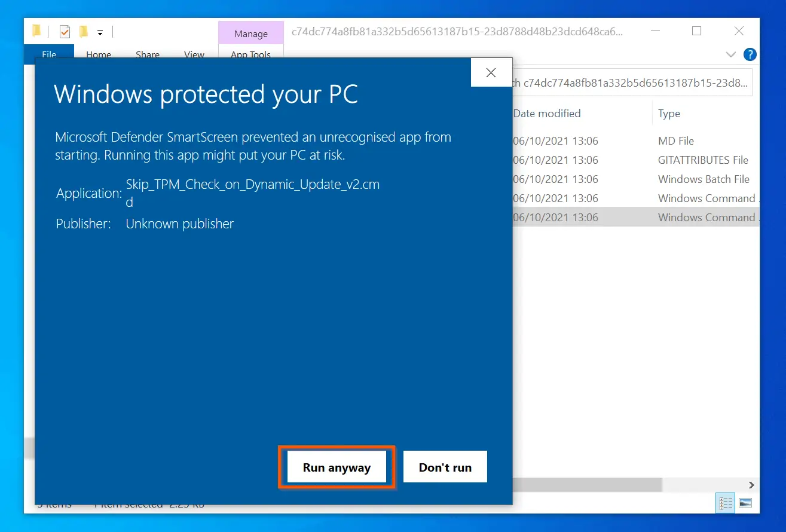This screenshot has width=786, height=532.
Task: Open the App Tools ribbon tab
Action: click(251, 54)
